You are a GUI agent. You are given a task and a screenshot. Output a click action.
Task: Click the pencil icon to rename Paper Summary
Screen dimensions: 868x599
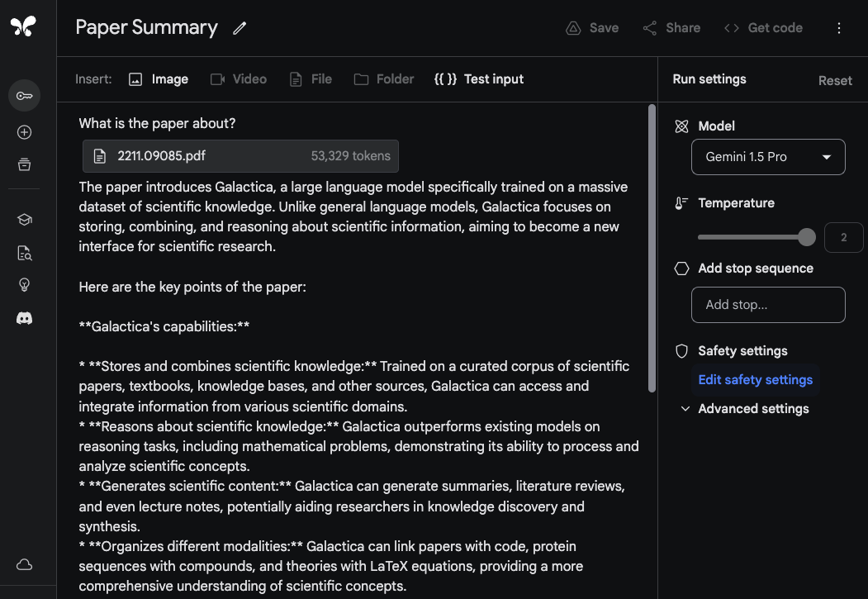pyautogui.click(x=240, y=28)
